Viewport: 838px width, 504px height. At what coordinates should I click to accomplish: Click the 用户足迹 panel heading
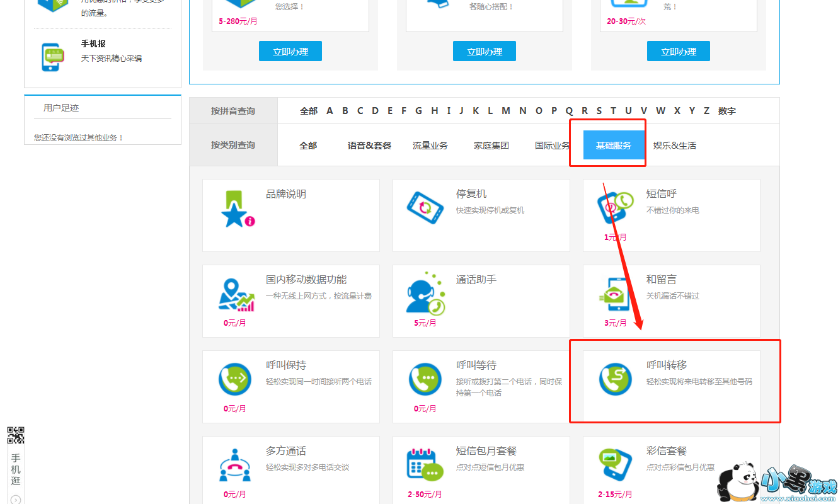pyautogui.click(x=61, y=108)
